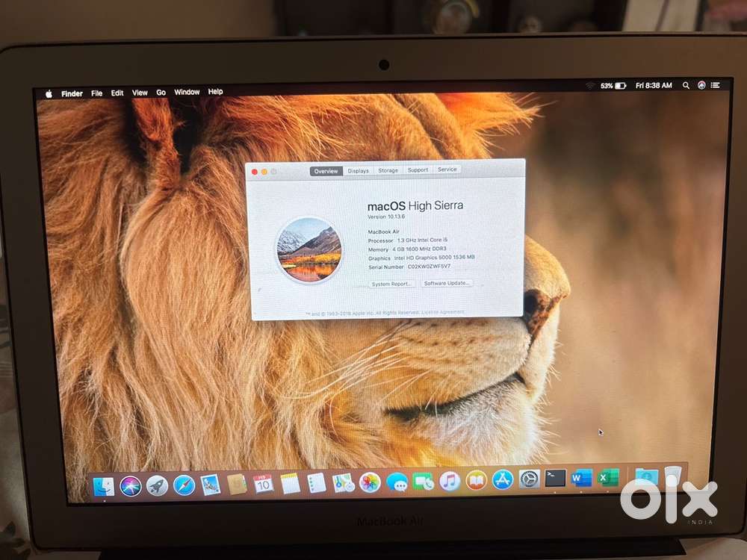
Task: Open iTunes music note icon
Action: click(x=449, y=482)
